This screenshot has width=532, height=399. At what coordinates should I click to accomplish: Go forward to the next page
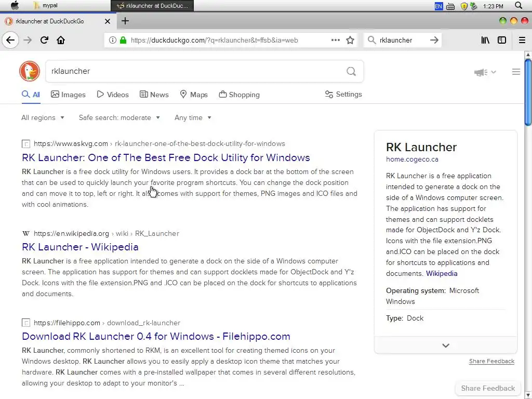click(x=28, y=40)
